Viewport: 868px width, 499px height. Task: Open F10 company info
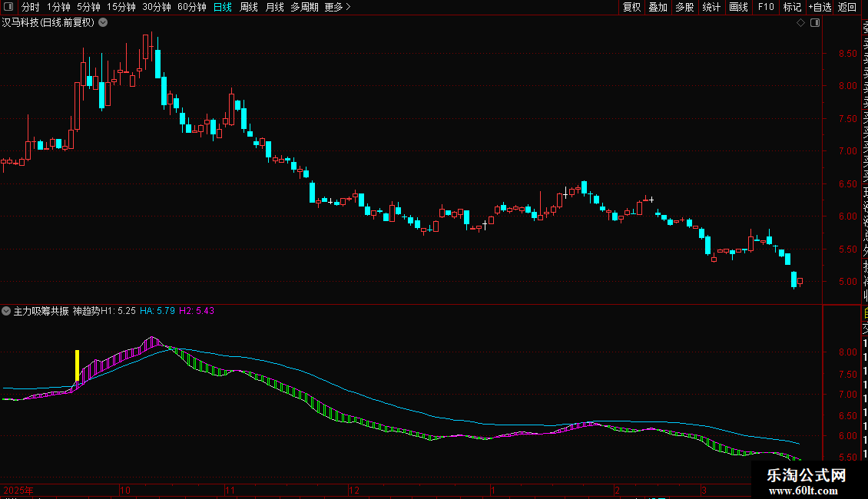pyautogui.click(x=766, y=7)
